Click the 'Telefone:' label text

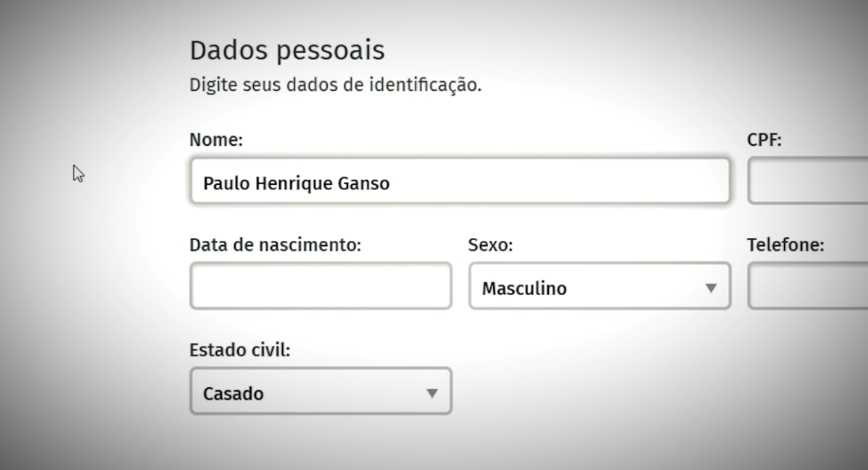785,244
